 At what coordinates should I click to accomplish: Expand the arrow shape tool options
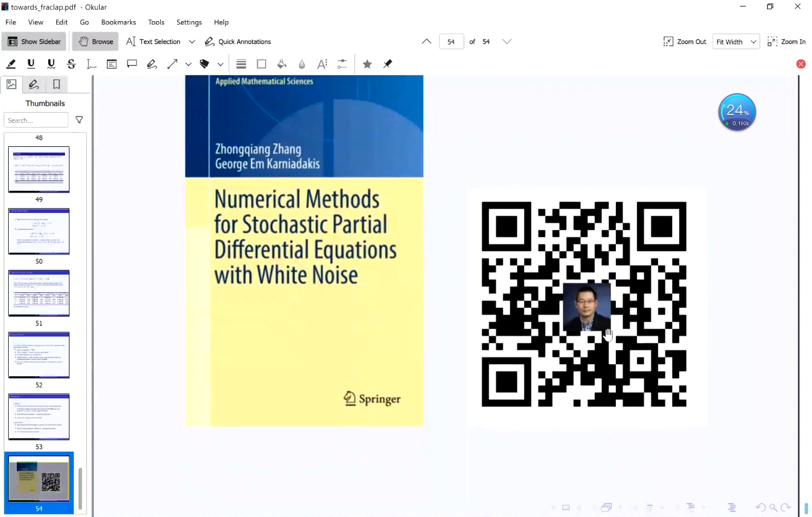click(189, 64)
